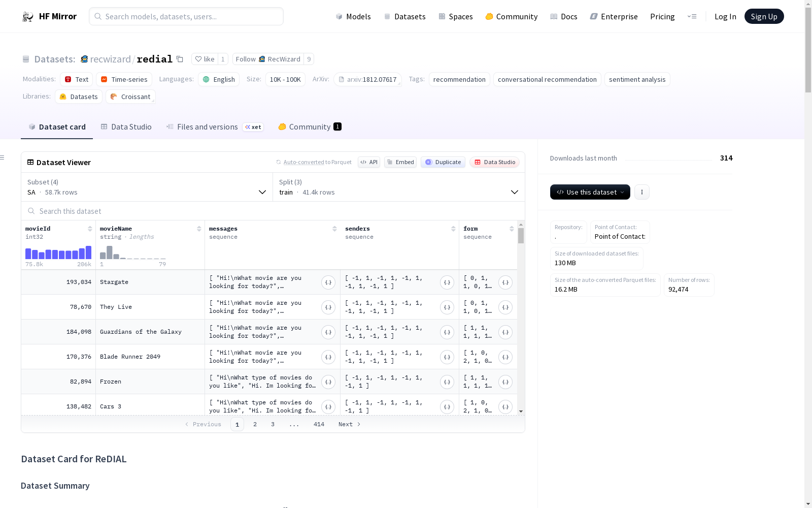Switch to the Dataset card tab

click(57, 127)
